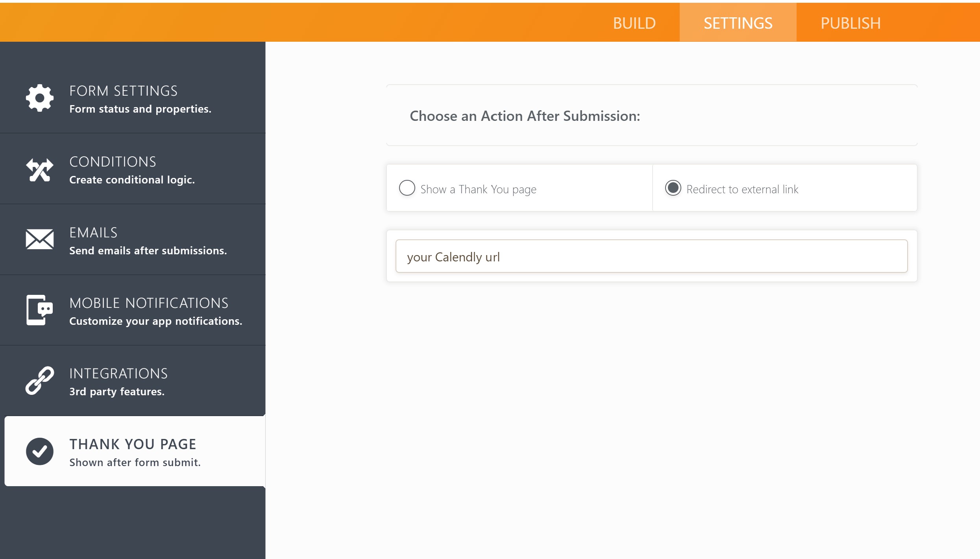Select the Show a Thank You page radio
980x559 pixels.
click(x=407, y=188)
